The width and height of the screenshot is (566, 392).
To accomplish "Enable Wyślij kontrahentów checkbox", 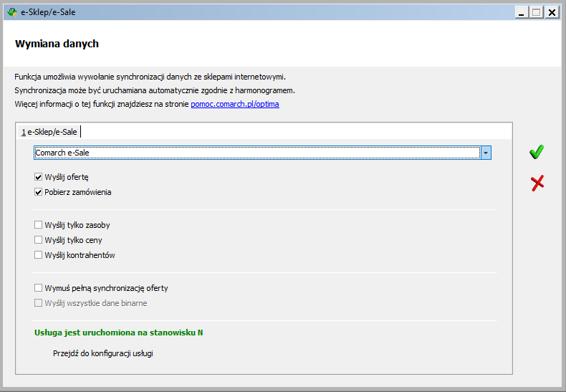I will [x=38, y=255].
